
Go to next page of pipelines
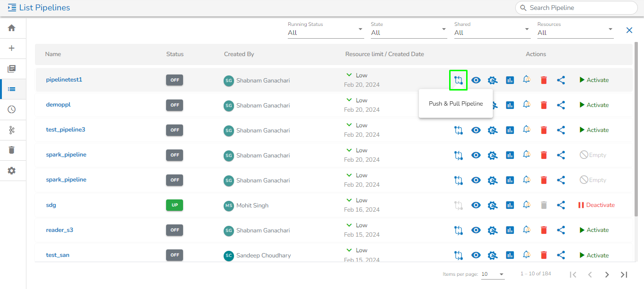click(607, 275)
